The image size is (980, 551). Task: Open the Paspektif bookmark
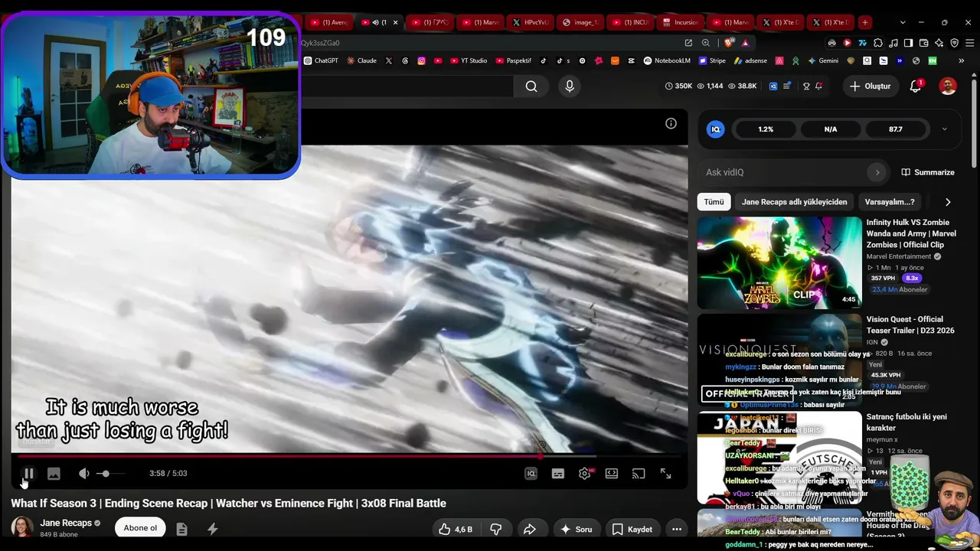pyautogui.click(x=513, y=60)
